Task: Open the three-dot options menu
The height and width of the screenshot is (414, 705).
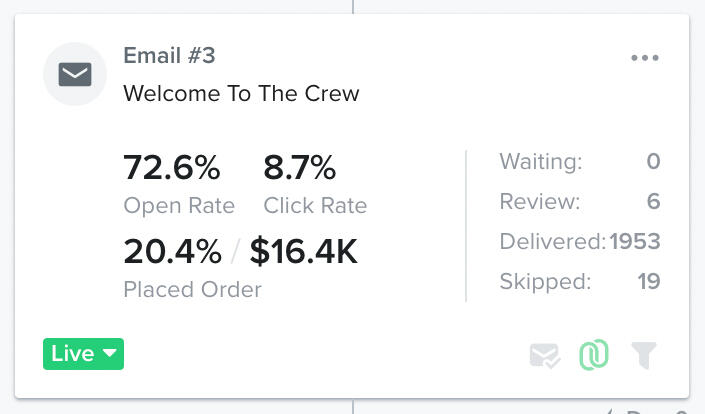Action: (645, 58)
